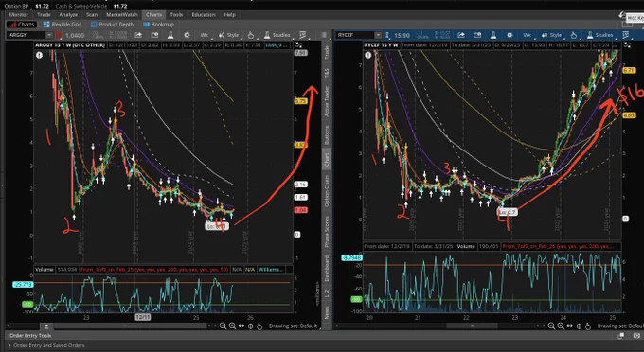Share the ARGGY chart
The width and height of the screenshot is (644, 352).
138,35
